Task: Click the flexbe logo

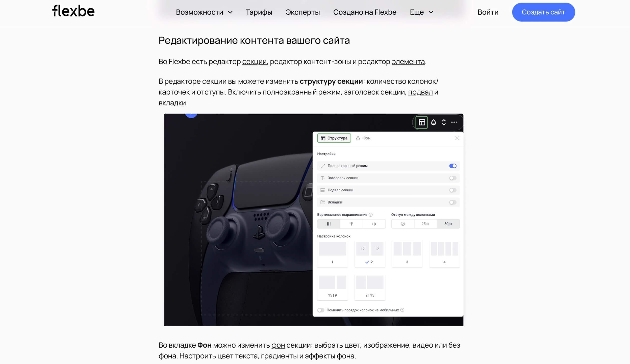Action: coord(73,11)
